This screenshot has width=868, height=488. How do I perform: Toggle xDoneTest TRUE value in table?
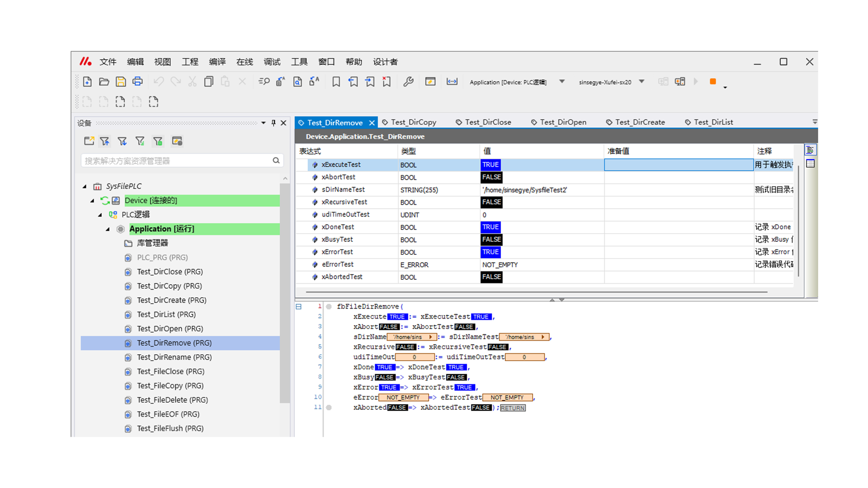point(491,227)
